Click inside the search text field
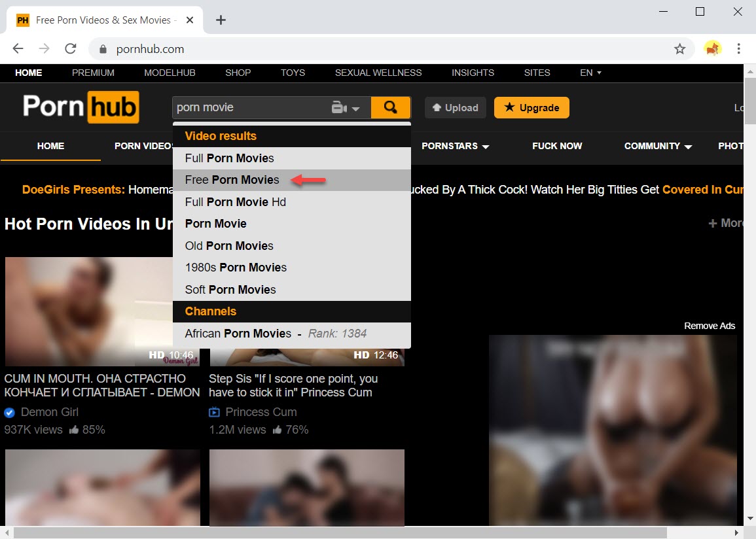756x539 pixels. [x=249, y=108]
